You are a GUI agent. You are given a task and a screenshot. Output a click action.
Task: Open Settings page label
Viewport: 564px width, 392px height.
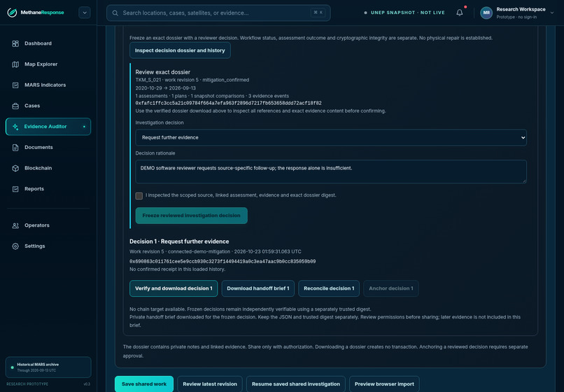coord(34,246)
